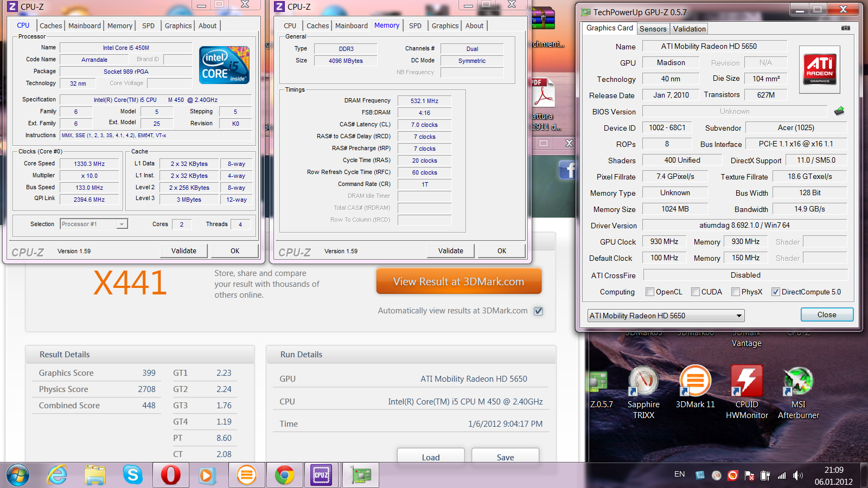
Task: Toggle the PhysX checkbox in GPU-Z
Action: point(736,292)
